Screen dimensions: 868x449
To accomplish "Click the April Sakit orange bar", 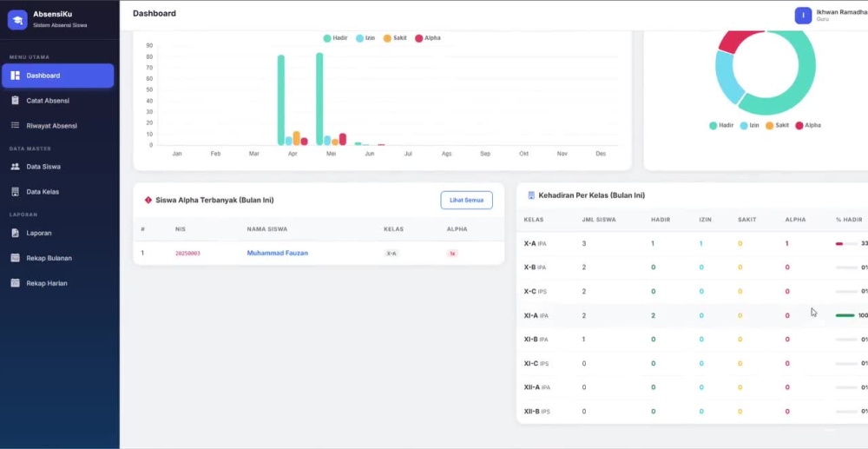I will [296, 138].
